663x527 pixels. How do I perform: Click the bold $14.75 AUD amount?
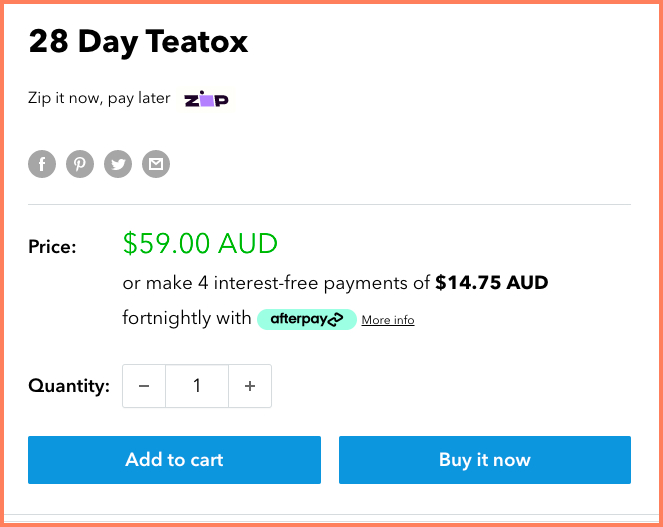click(x=492, y=283)
